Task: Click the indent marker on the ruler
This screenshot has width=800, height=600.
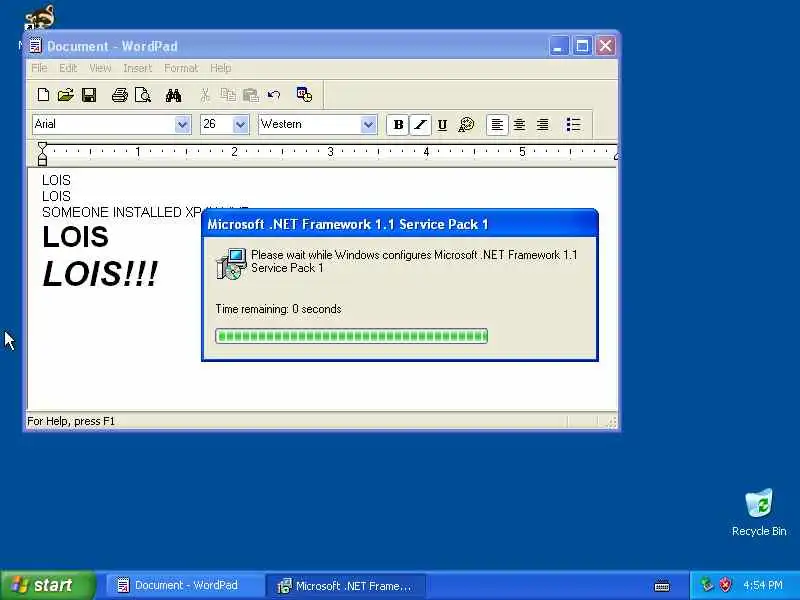Action: click(x=42, y=154)
